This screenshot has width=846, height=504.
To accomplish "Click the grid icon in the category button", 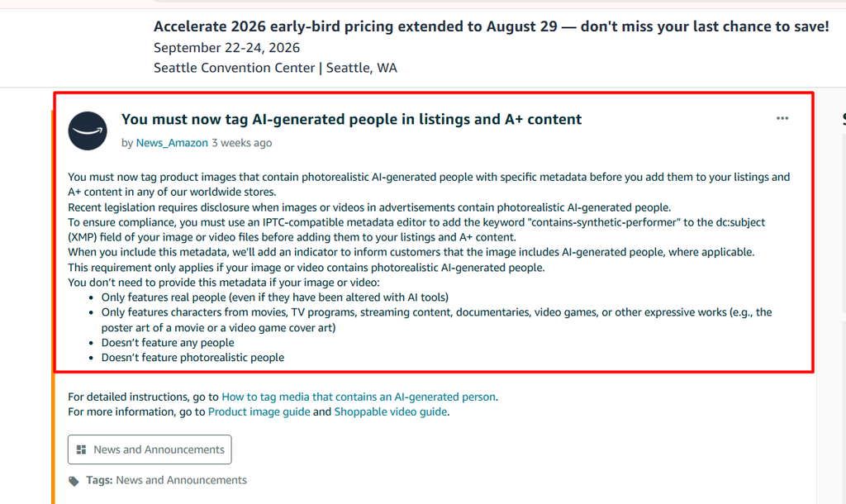I will (x=82, y=449).
